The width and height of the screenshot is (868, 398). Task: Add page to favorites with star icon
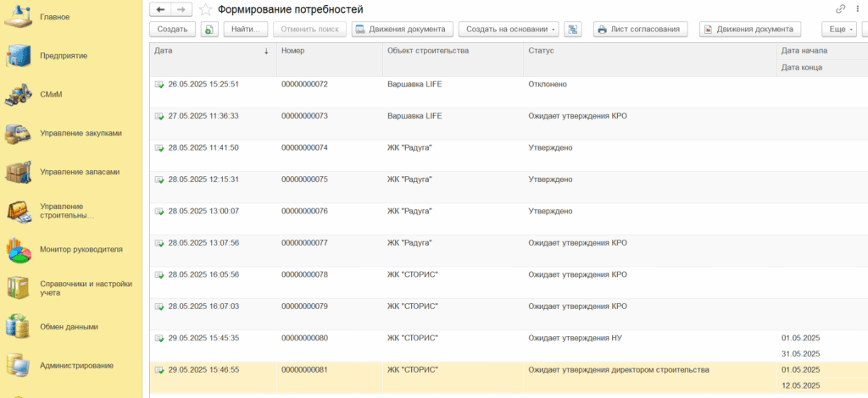[x=205, y=9]
